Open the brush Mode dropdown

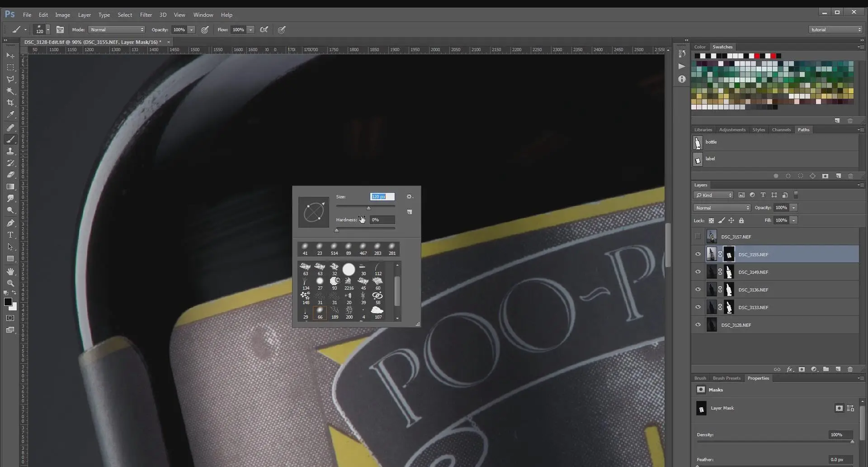(x=117, y=30)
